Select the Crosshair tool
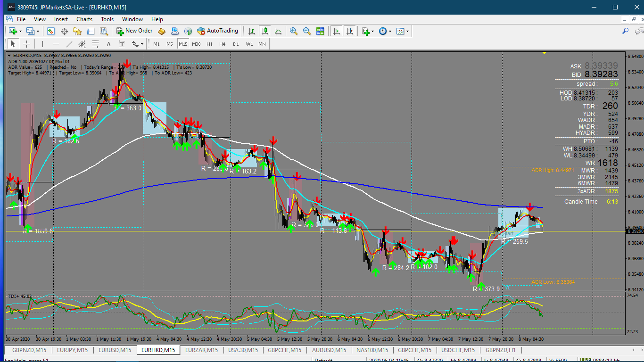 pos(27,44)
